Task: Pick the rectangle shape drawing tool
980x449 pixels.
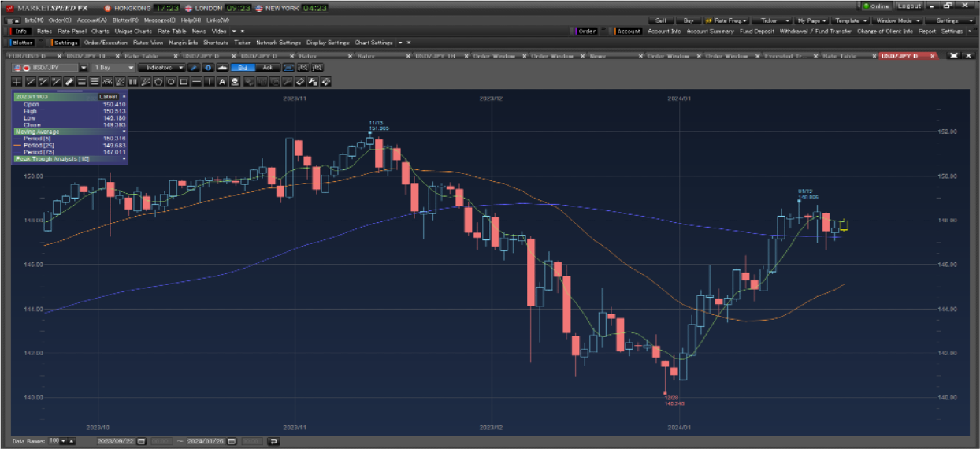Action: point(184,82)
